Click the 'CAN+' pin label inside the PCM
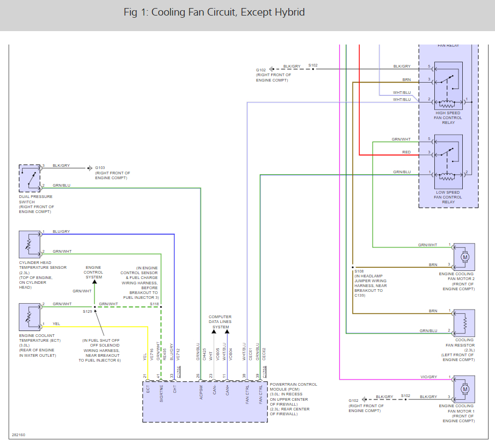Viewport: 495px width, 448px height. (x=228, y=390)
